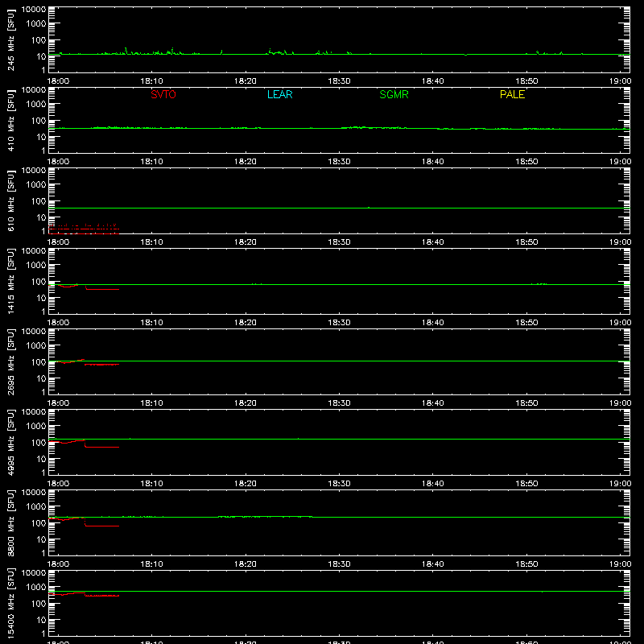Click the cyan LEAR station label
644x644 pixels.
pos(279,94)
